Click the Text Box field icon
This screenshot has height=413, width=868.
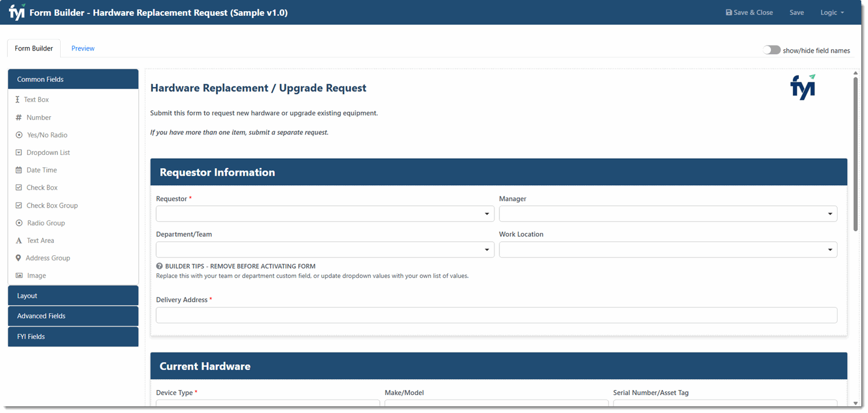point(17,99)
